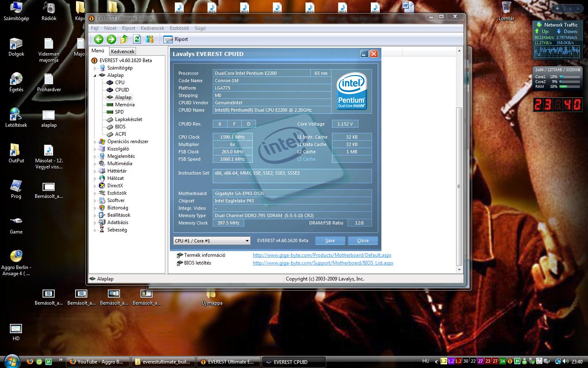Viewport: 588px width, 368px height.
Task: Open the Fájl menu
Action: (x=95, y=28)
